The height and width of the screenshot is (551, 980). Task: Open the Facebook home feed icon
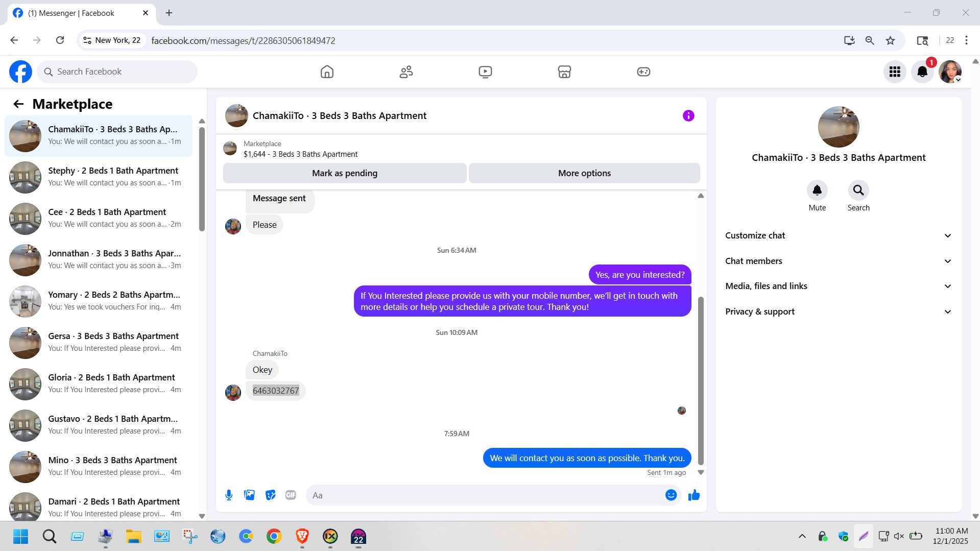327,72
